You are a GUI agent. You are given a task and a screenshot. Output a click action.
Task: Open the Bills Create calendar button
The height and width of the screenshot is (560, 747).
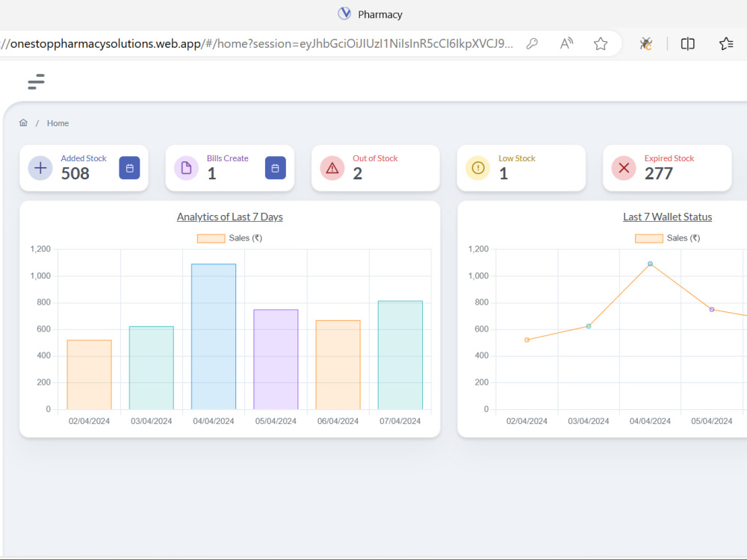pyautogui.click(x=276, y=168)
